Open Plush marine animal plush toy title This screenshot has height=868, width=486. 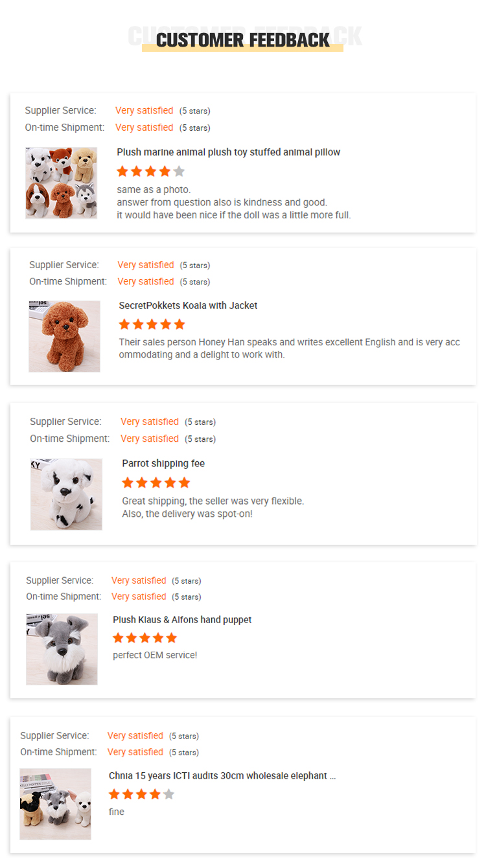point(228,152)
